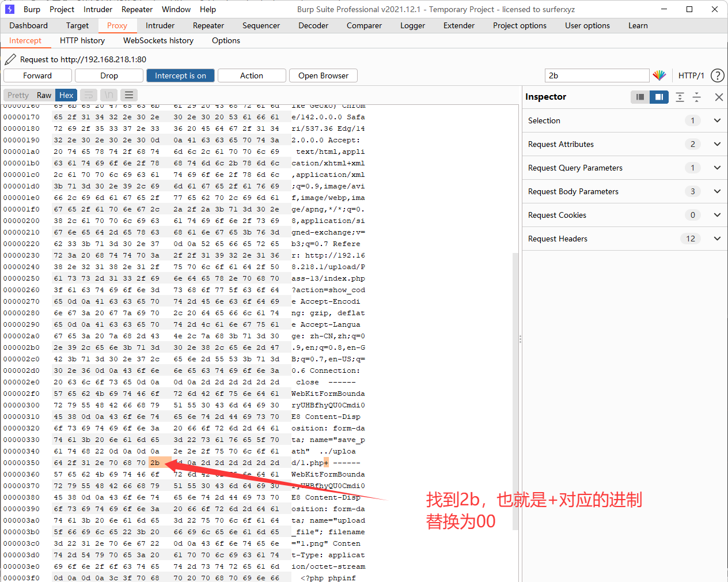Open the Logger tab
Screen dimensions: 728x582
[x=412, y=25]
